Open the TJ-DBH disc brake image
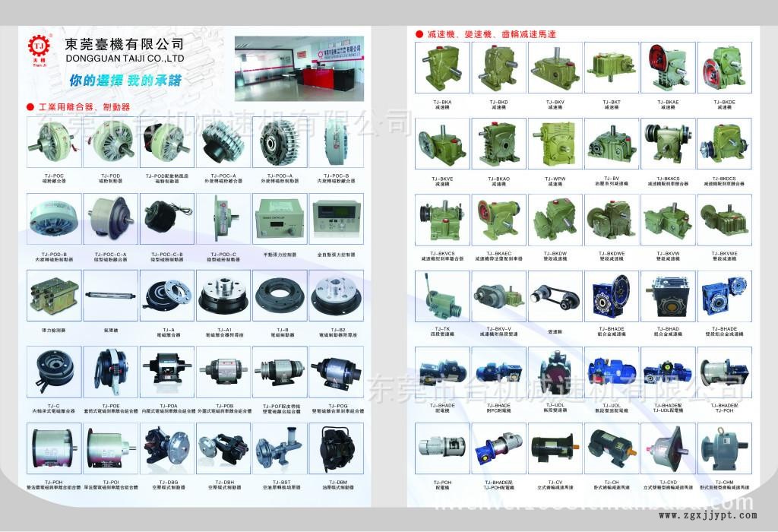The height and width of the screenshot is (532, 778). pyautogui.click(x=223, y=448)
